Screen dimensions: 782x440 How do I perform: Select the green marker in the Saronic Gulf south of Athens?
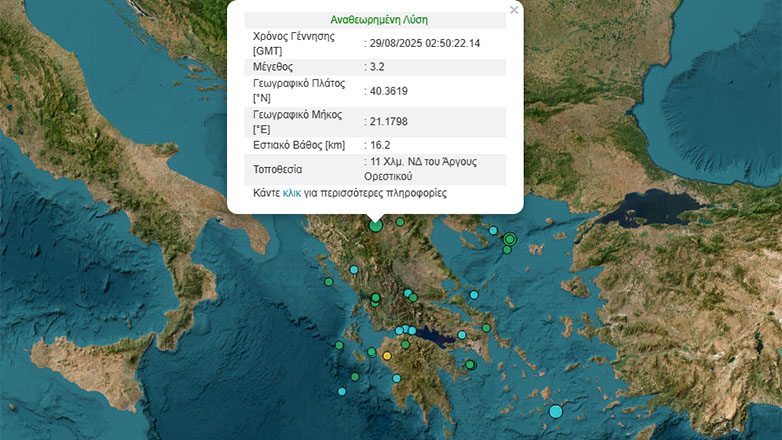coord(470,365)
